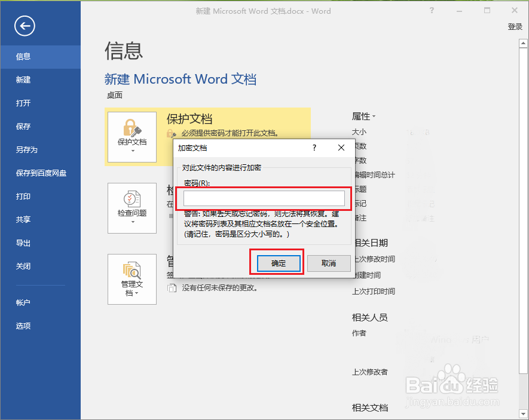The height and width of the screenshot is (420, 529).
Task: Click the back arrow to return to the document
Action: (x=25, y=26)
